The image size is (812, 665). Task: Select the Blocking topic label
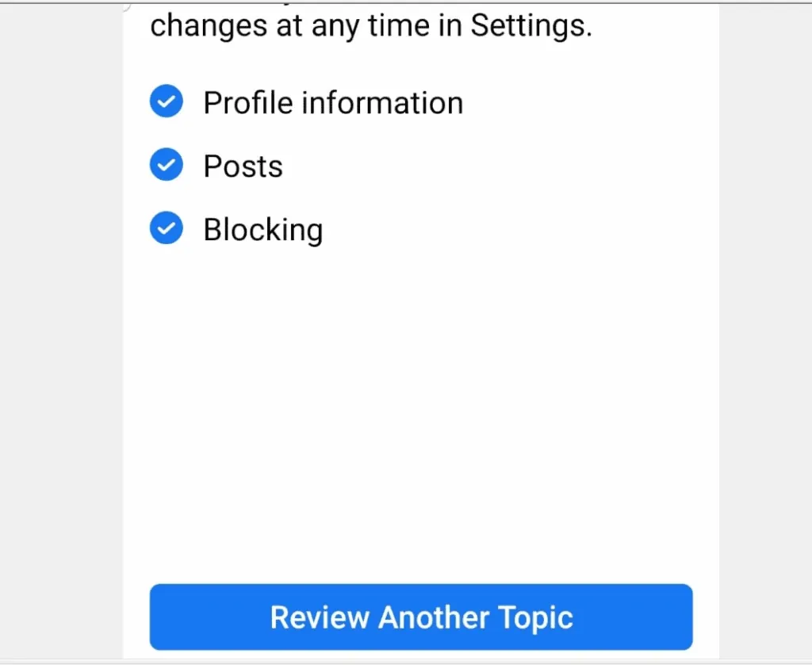pos(263,230)
